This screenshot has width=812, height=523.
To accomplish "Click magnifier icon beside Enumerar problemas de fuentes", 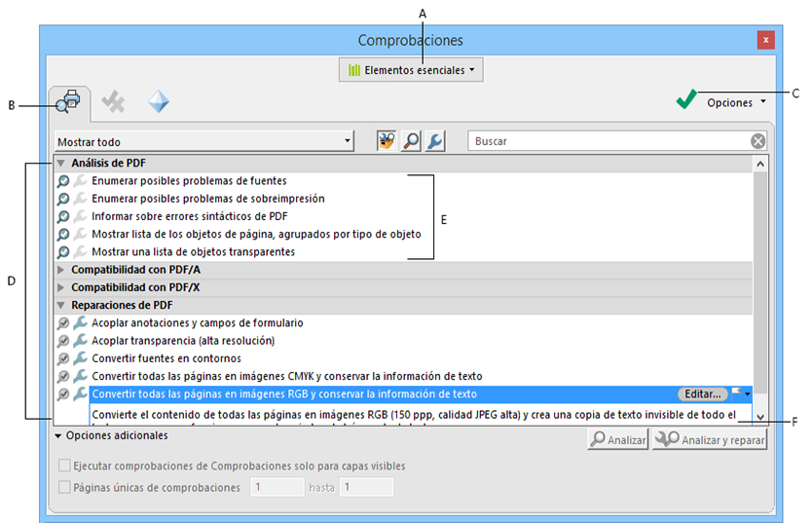I will point(63,181).
